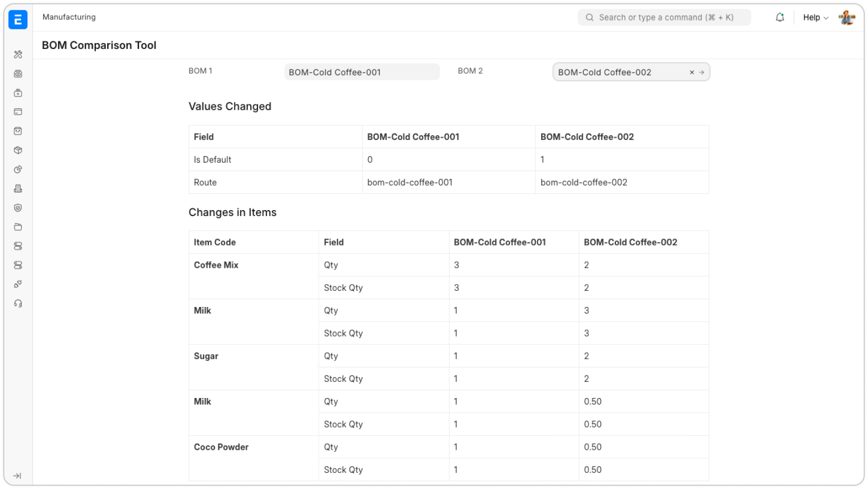The image size is (868, 489).
Task: Open the folder (projects) sidebar icon
Action: pos(18,227)
